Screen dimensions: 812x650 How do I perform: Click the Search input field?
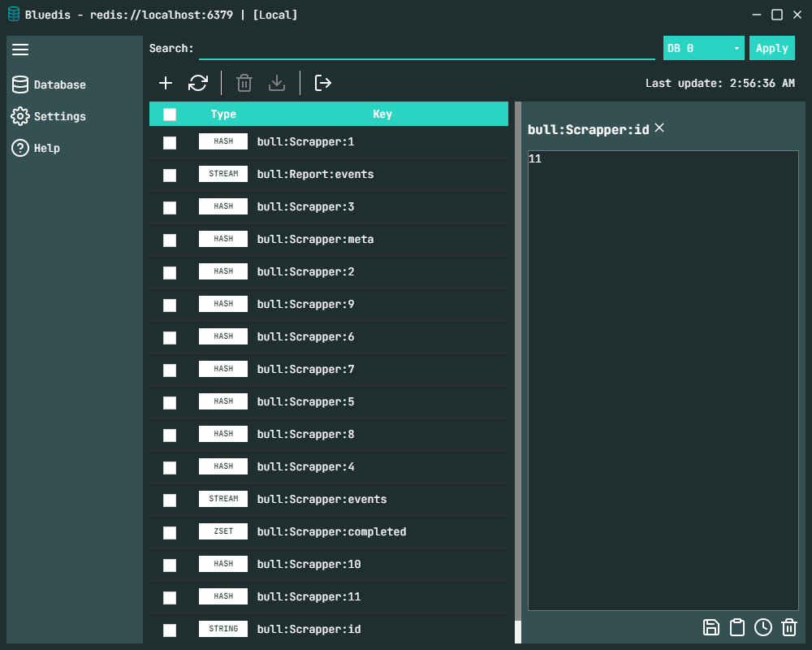[426, 48]
